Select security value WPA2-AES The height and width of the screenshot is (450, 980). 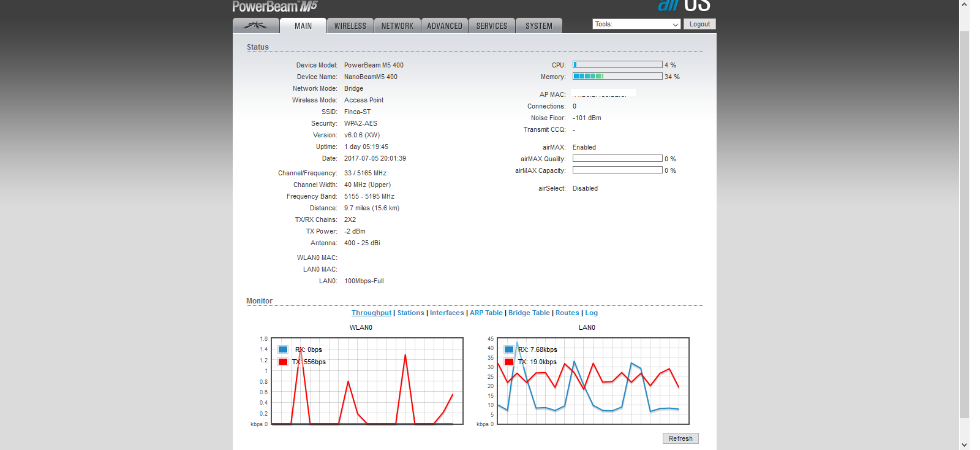[x=361, y=123]
